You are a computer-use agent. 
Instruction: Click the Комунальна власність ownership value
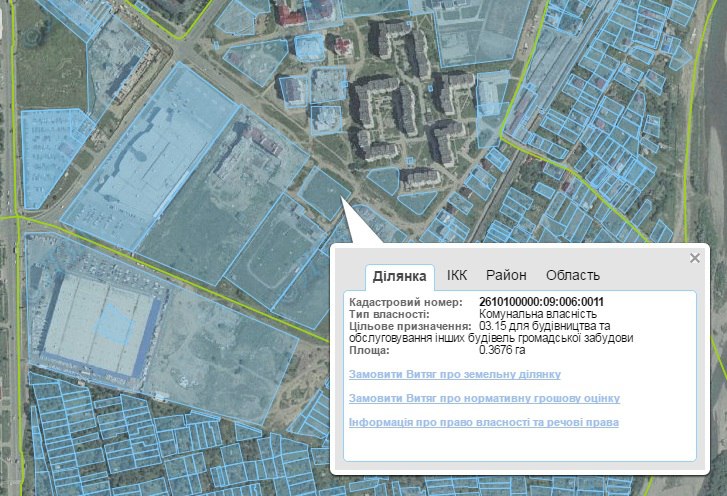coord(538,314)
